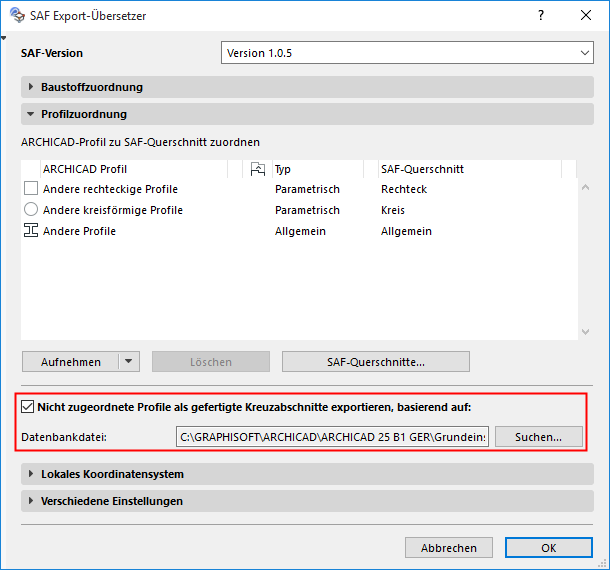
Task: Click the flag icon column header
Action: click(258, 169)
